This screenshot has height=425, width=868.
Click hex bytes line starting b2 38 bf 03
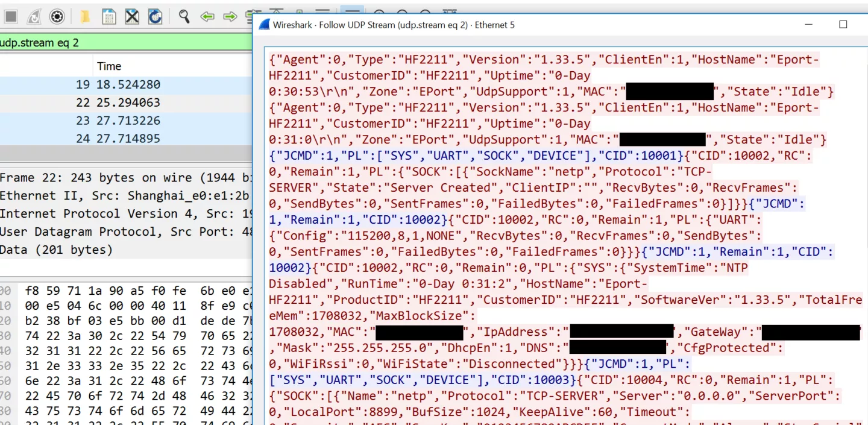pyautogui.click(x=137, y=323)
